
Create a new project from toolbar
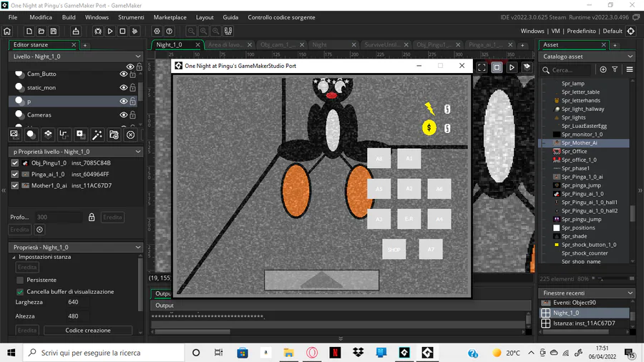click(29, 31)
